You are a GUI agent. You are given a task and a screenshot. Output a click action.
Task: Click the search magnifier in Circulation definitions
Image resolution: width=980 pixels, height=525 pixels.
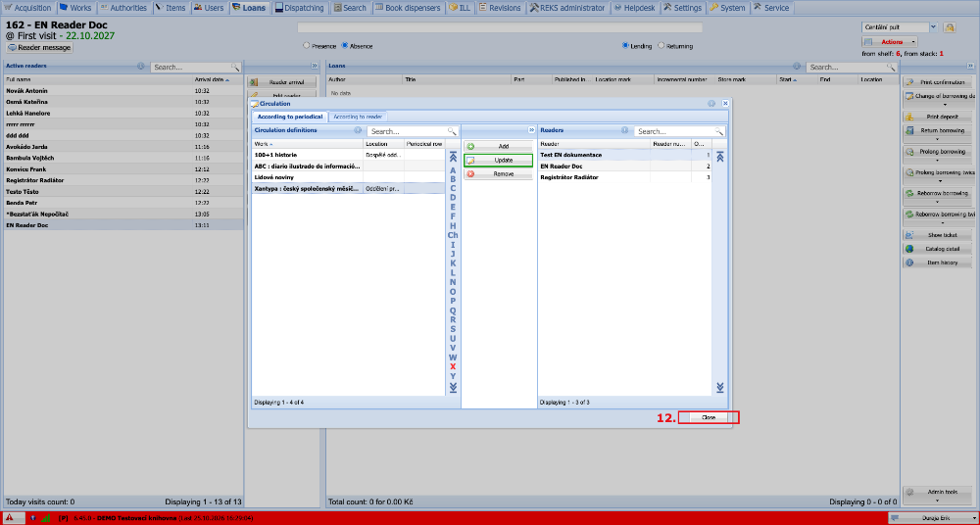point(452,131)
